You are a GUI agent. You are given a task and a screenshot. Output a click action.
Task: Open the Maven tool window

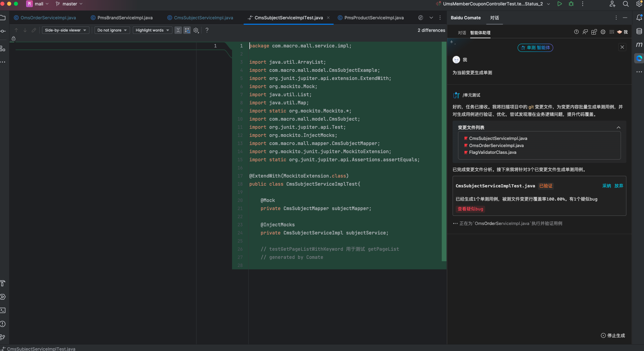639,45
